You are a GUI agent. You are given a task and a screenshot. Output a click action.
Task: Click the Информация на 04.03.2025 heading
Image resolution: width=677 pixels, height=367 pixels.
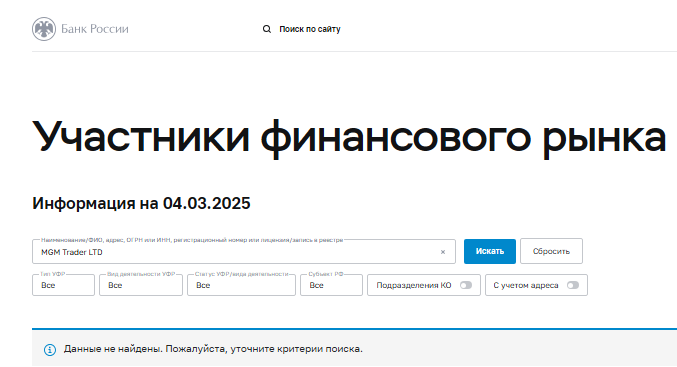(141, 203)
